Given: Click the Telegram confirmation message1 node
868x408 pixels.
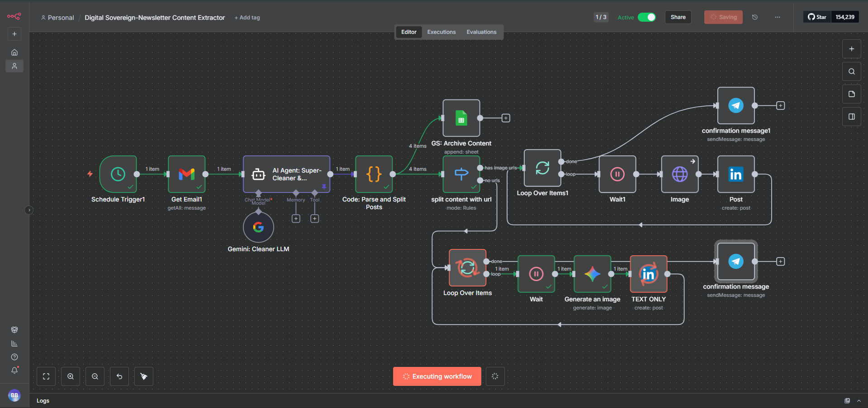Looking at the screenshot, I should (x=735, y=106).
